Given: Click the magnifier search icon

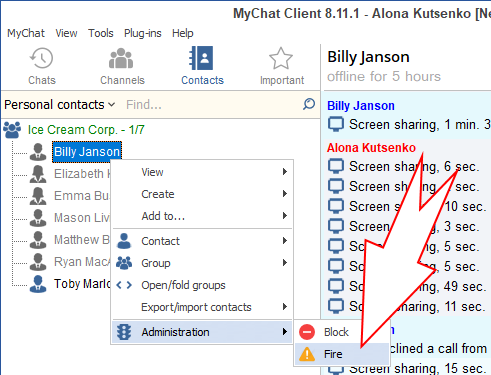Looking at the screenshot, I should pos(309,104).
